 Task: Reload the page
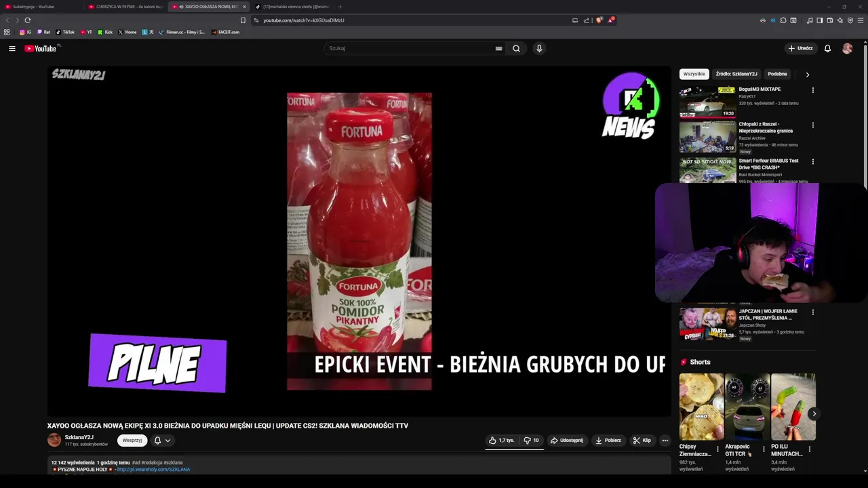(28, 20)
